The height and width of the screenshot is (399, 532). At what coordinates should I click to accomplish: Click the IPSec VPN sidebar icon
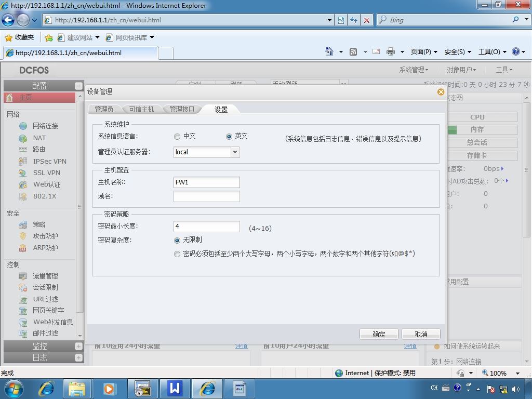(x=23, y=161)
